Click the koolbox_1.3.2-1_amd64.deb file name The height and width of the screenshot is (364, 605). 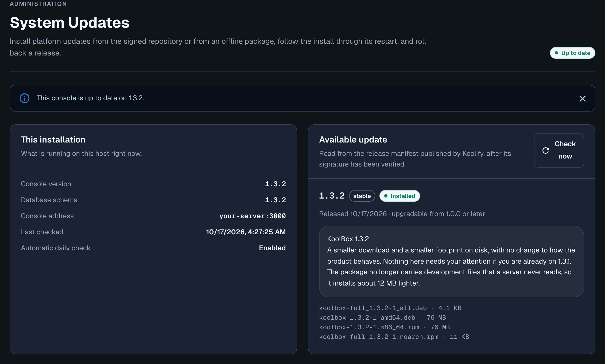point(367,318)
